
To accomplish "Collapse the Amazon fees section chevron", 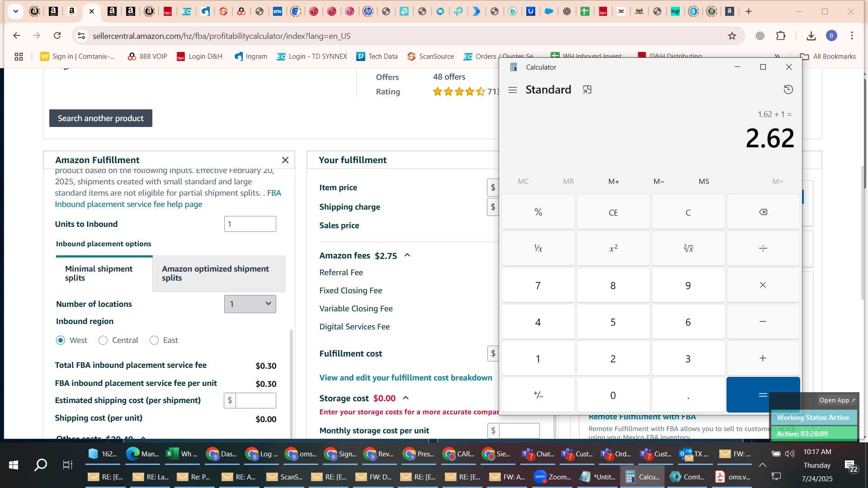I will click(407, 255).
